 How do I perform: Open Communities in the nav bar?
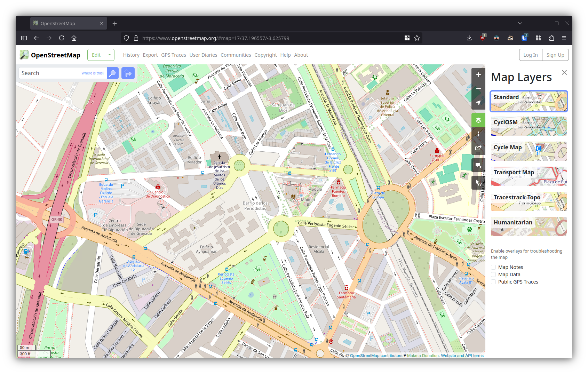tap(236, 55)
